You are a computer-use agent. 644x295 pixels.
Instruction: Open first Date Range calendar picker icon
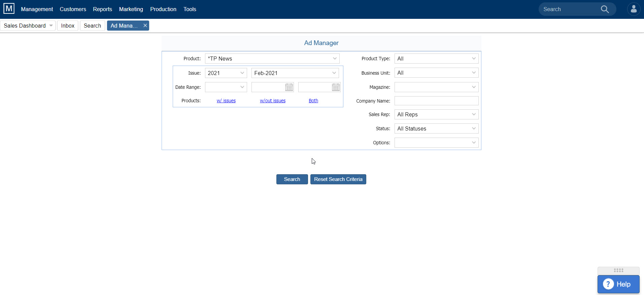pyautogui.click(x=289, y=87)
